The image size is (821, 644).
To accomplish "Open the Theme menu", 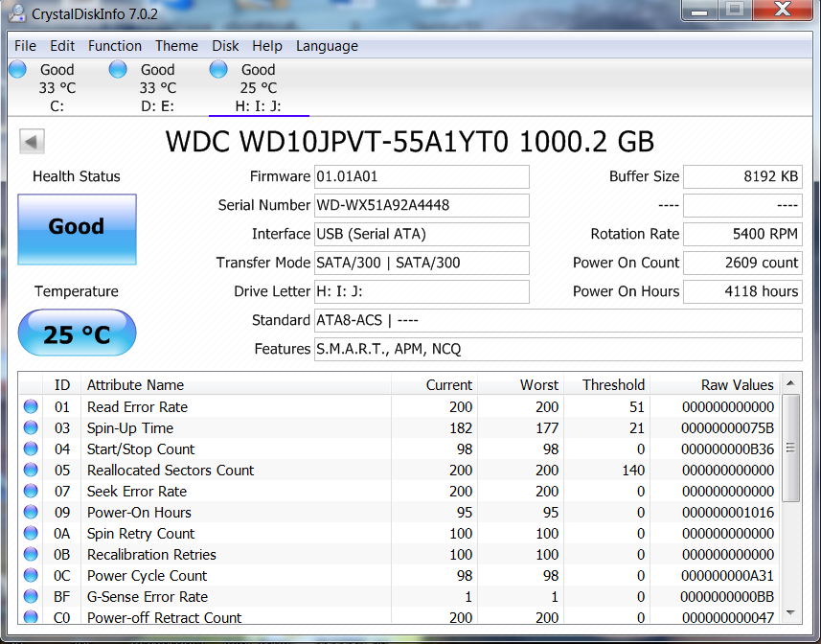I will click(176, 46).
